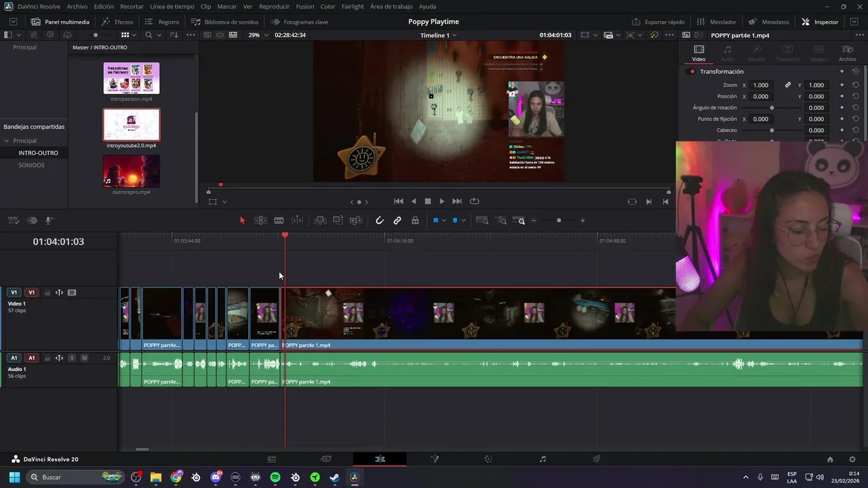Activate the Trim edit mode tool
This screenshot has height=488, width=868.
(x=260, y=220)
